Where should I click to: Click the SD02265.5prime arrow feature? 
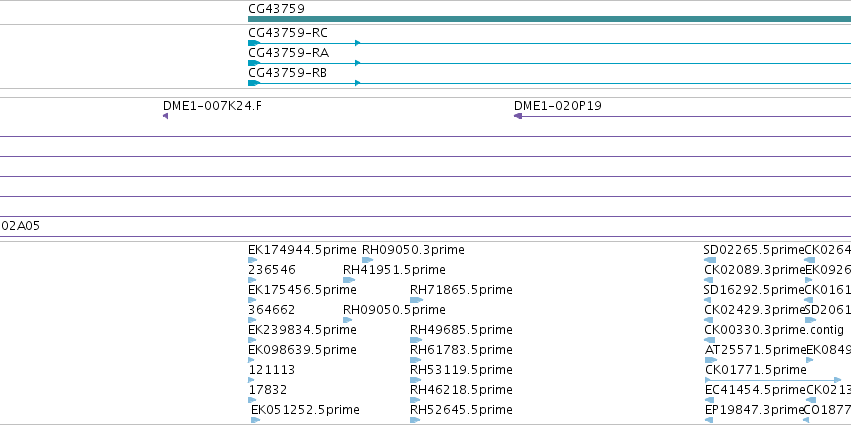709,260
